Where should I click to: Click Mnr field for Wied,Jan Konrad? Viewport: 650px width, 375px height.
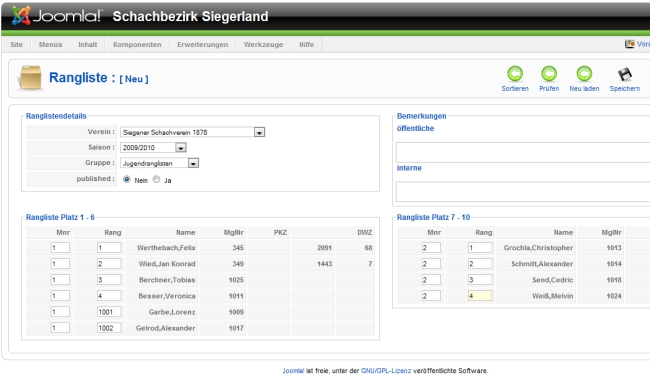[60, 264]
